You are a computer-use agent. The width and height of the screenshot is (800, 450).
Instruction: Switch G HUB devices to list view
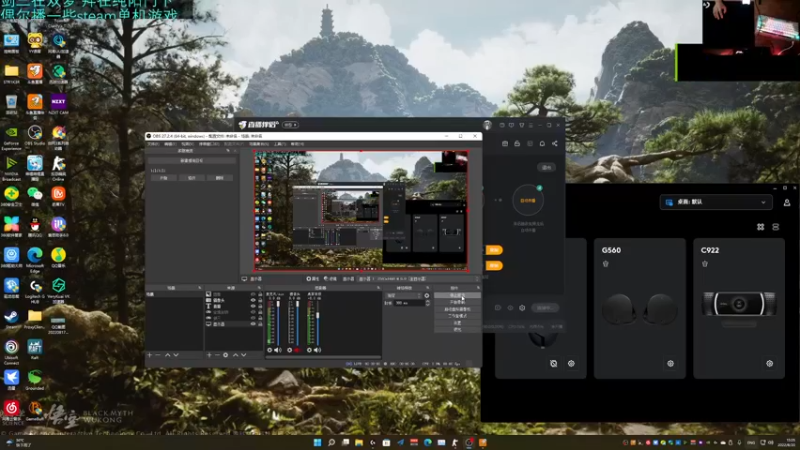click(x=776, y=227)
